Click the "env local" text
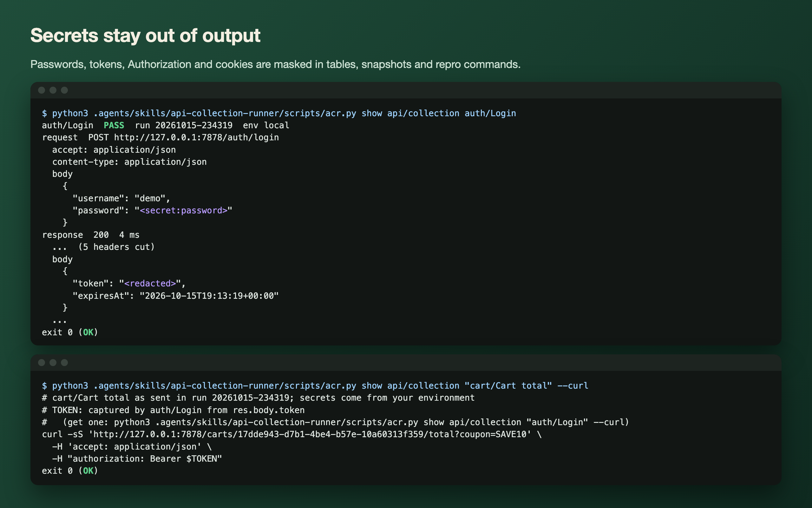The height and width of the screenshot is (508, 812). (266, 125)
